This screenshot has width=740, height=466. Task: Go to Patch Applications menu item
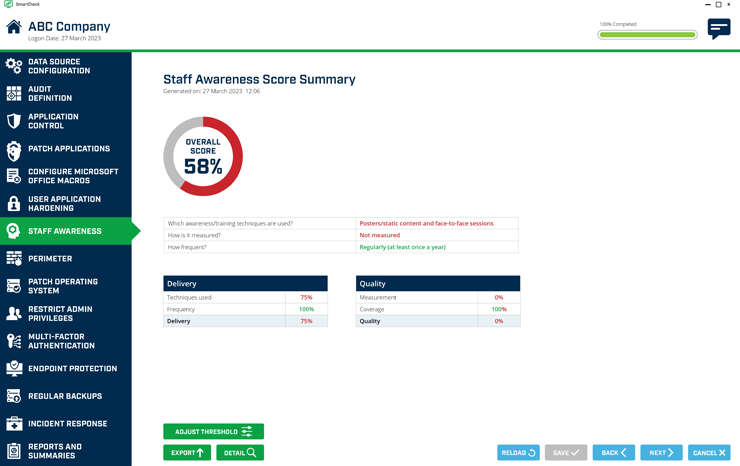click(x=68, y=149)
